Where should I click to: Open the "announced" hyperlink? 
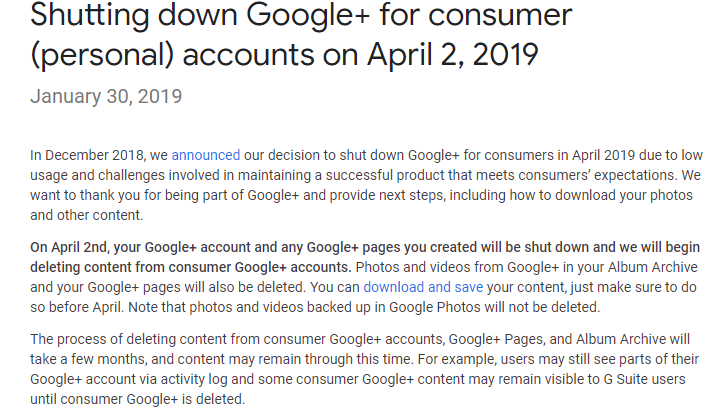pos(206,155)
